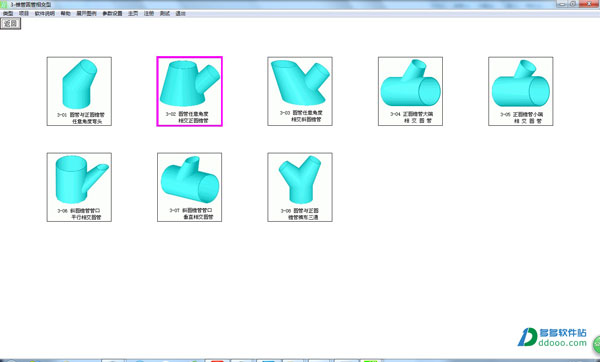Open the 主页 menu item
600x362 pixels.
pyautogui.click(x=133, y=13)
